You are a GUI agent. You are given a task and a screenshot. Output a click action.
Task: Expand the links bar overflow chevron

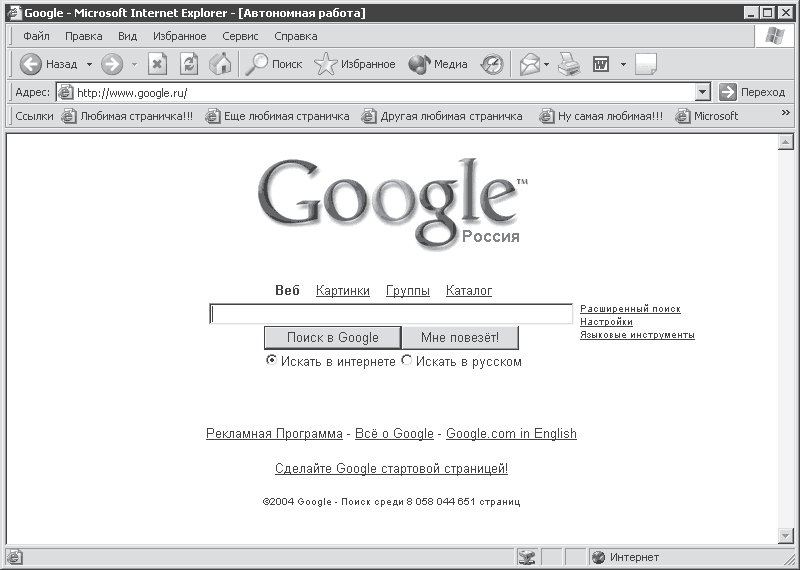click(786, 113)
